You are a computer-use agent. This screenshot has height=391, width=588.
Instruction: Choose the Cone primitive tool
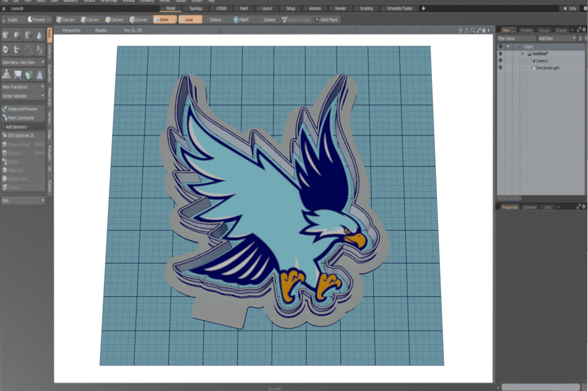tap(39, 36)
